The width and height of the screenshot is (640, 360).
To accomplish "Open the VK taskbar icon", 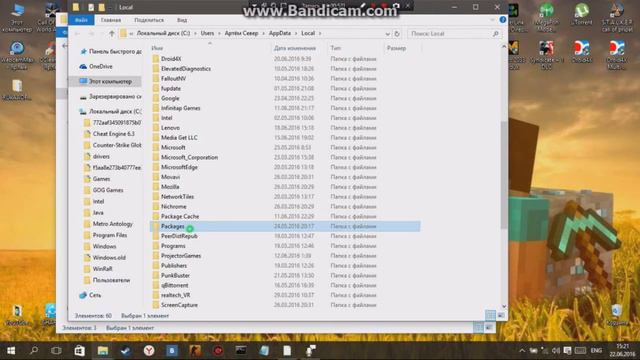I will click(172, 350).
